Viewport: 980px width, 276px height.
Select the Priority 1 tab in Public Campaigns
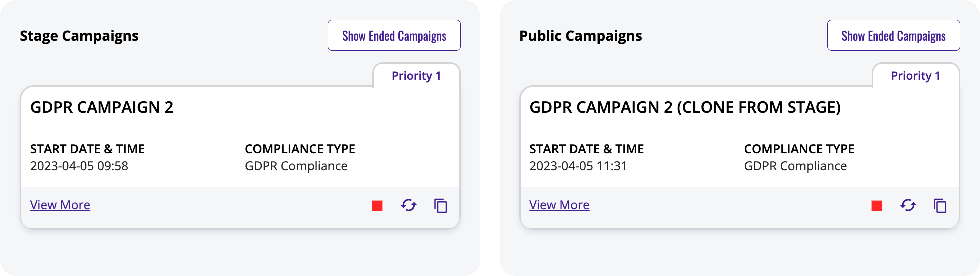click(916, 76)
